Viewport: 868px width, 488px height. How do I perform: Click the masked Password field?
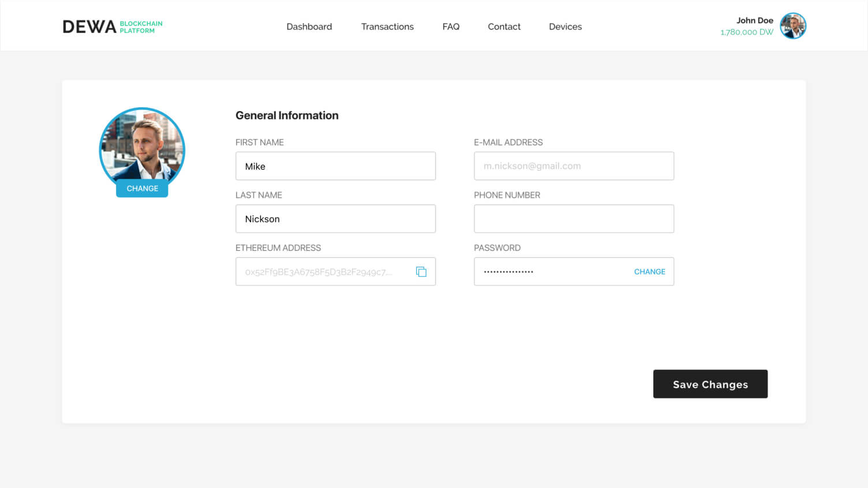tap(548, 272)
